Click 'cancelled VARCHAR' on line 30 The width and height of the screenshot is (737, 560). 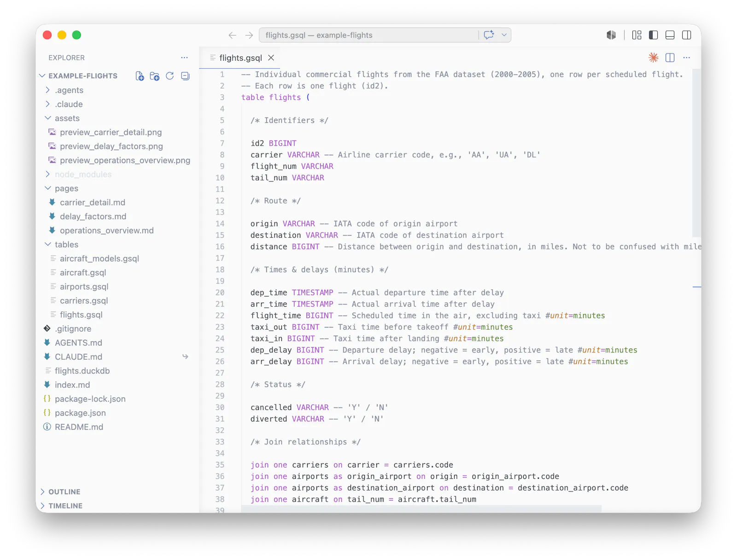tap(290, 408)
